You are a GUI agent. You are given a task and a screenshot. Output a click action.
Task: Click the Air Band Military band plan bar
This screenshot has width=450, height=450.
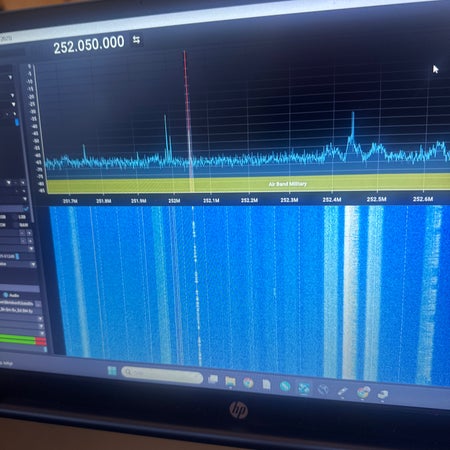(x=248, y=183)
